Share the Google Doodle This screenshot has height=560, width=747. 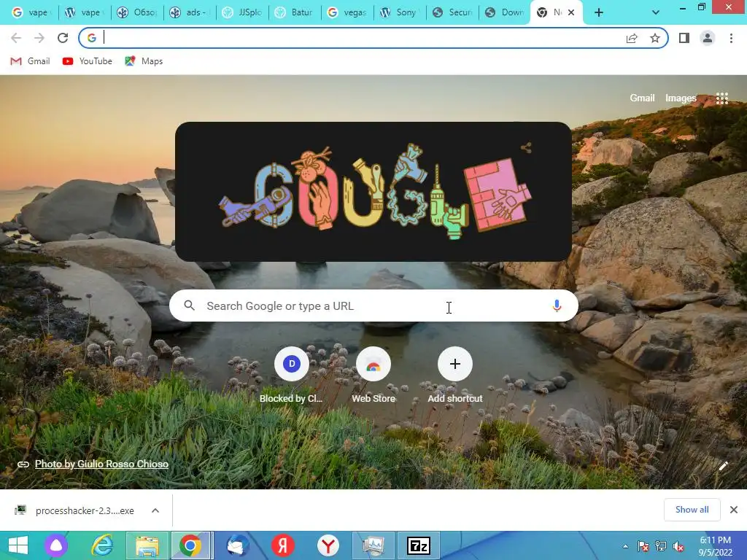click(x=526, y=147)
